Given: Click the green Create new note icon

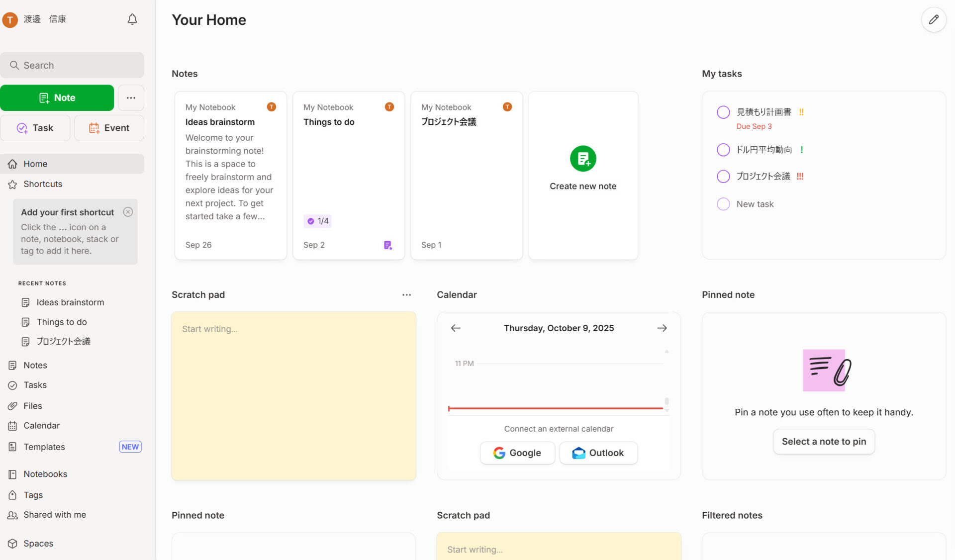Looking at the screenshot, I should pos(583,159).
